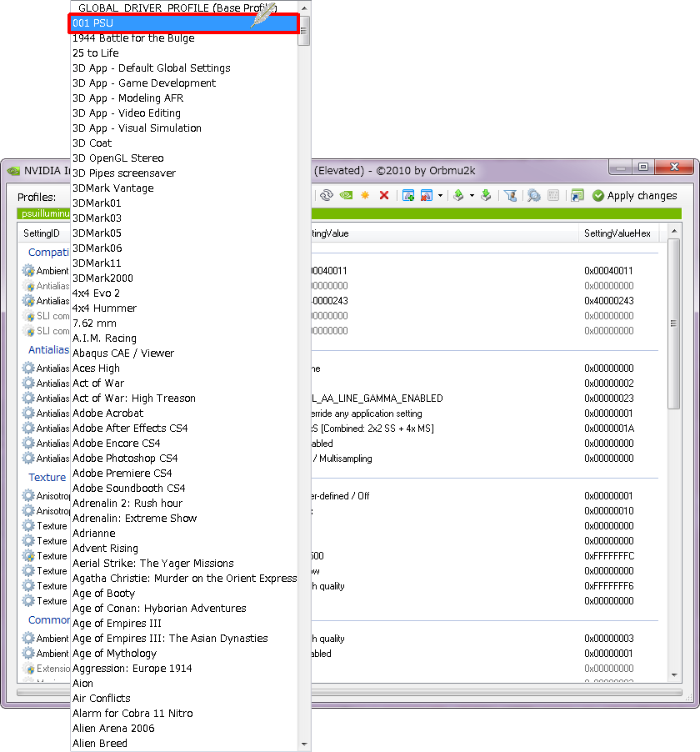Select Agatha Christie: Murder on the Orient Express

click(x=184, y=579)
